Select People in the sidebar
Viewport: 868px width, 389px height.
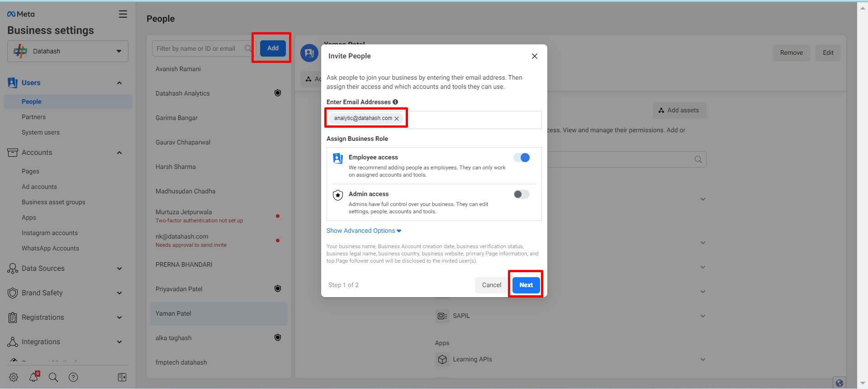coord(68,101)
